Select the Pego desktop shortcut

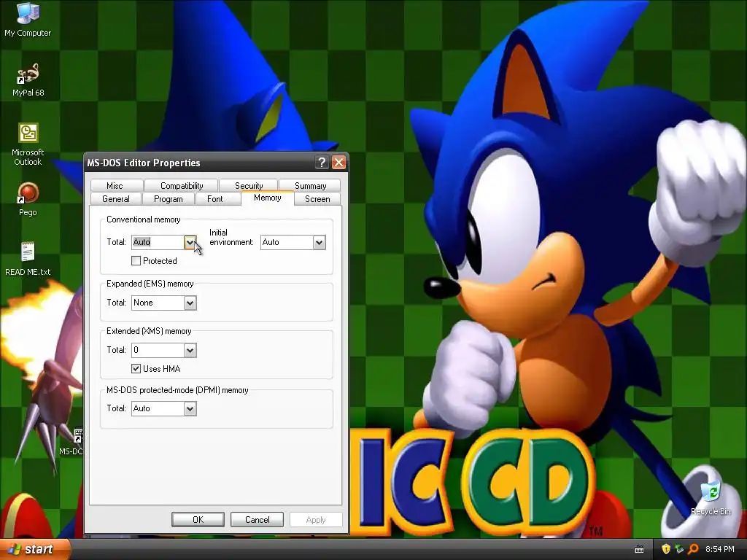point(28,200)
